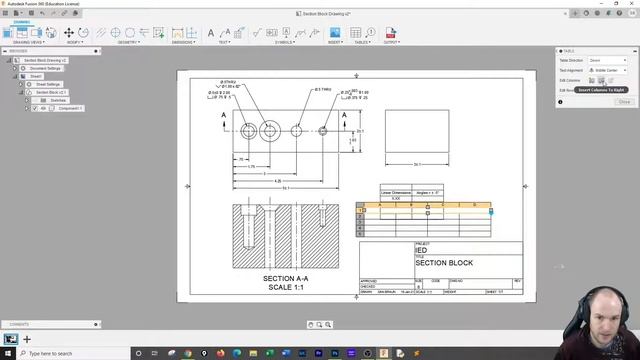Select the Insert Image tool
Screen dimensions: 640x360
[x=335, y=33]
